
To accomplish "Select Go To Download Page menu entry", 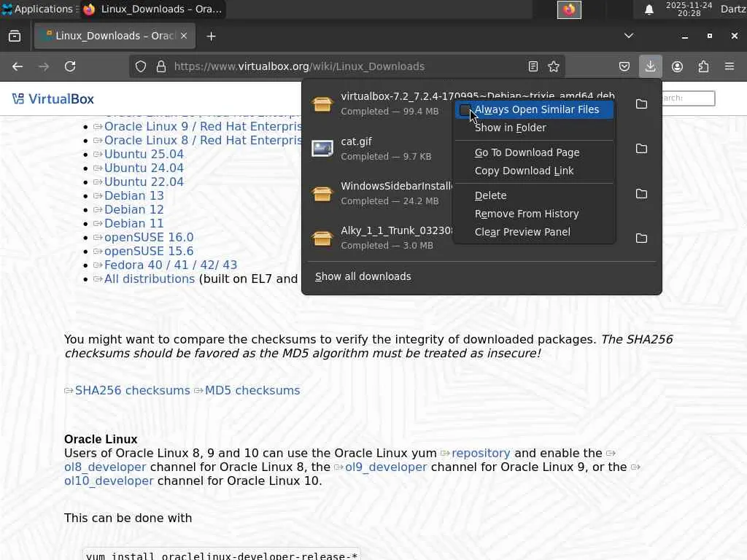I will 533,152.
